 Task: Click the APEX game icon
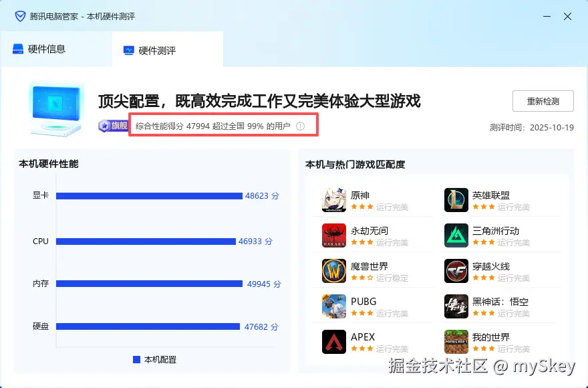[333, 342]
